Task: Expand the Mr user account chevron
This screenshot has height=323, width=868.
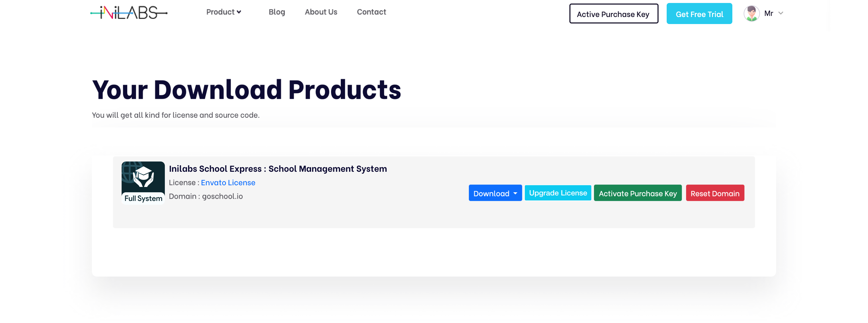Action: point(781,13)
